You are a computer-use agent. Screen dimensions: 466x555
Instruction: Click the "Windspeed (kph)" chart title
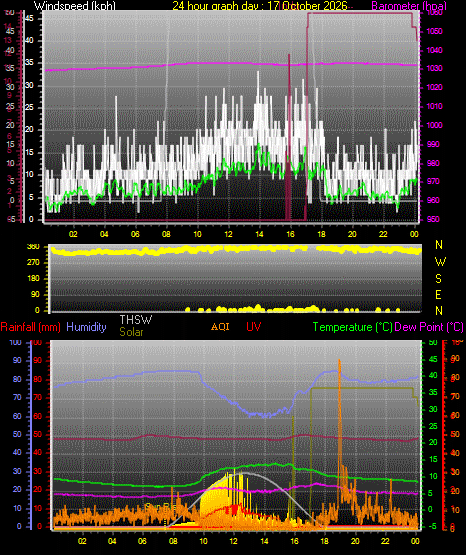point(75,6)
